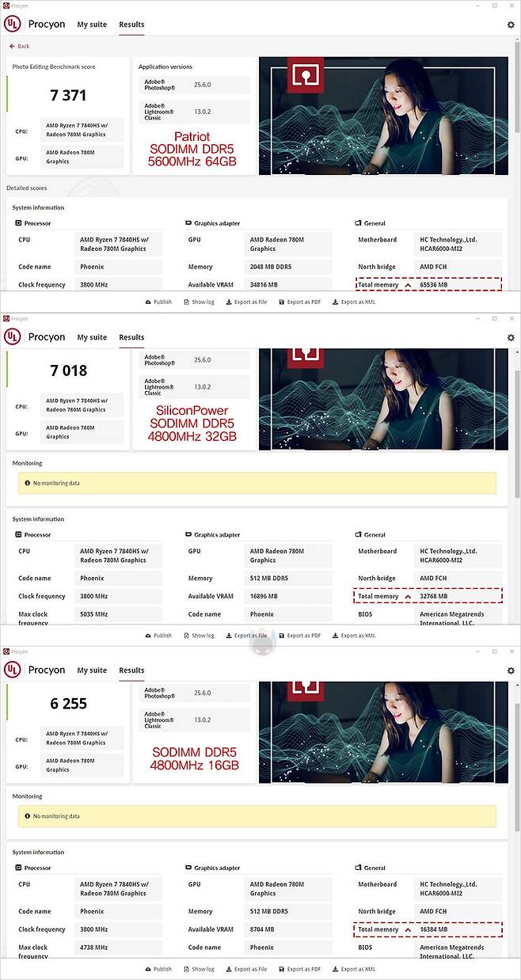The width and height of the screenshot is (521, 980).
Task: Switch to My suite in the 7 018 score window
Action: 92,337
